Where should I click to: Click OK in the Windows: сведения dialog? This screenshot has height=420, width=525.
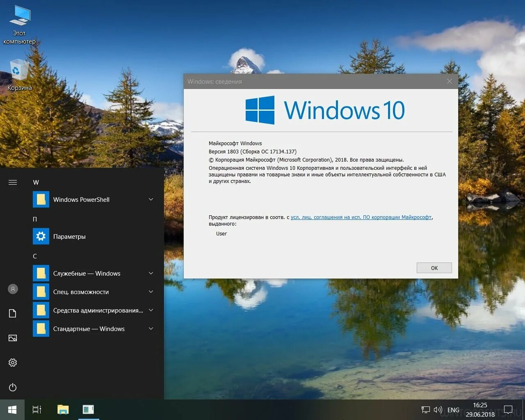434,268
